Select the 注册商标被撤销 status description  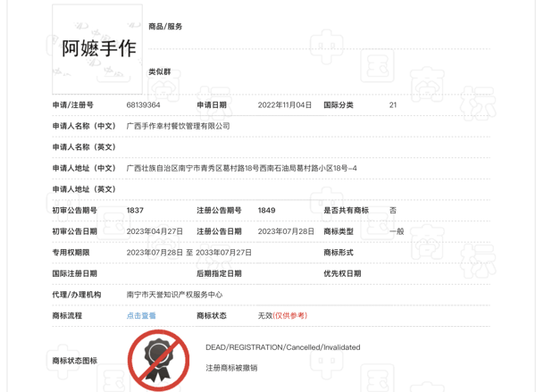point(231,368)
